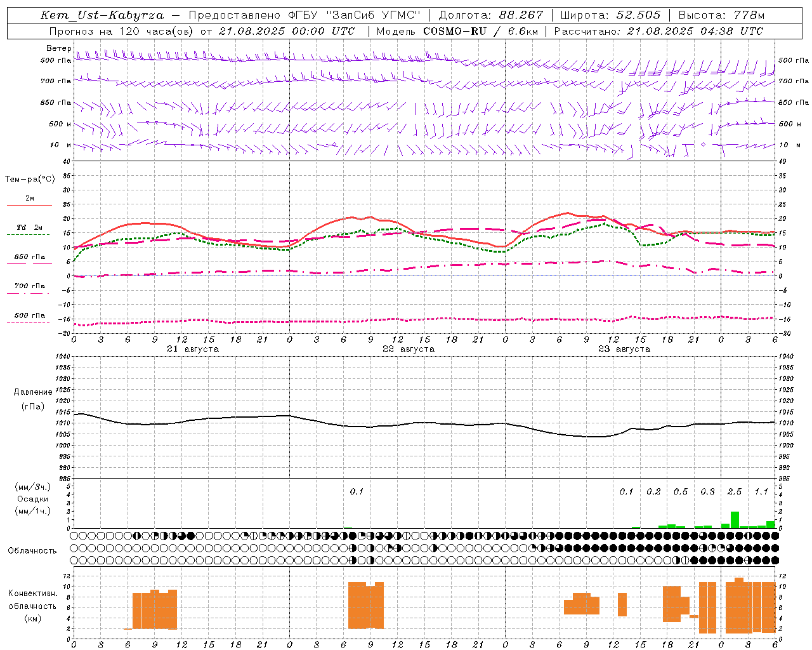Click the orange convective cloud block on 22 августа
Image resolution: width=812 pixels, height=650 pixels.
click(366, 606)
